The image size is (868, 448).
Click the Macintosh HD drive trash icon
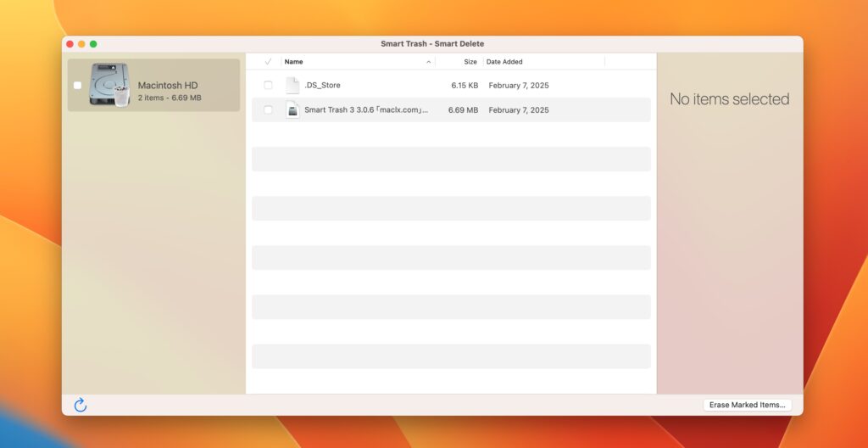109,85
